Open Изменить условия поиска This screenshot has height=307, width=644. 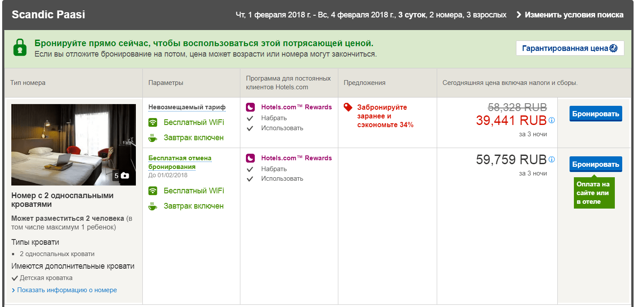tap(570, 15)
